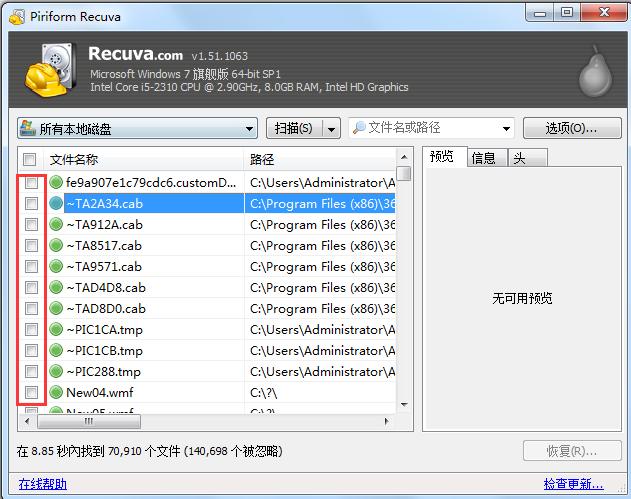The image size is (631, 499).
Task: Select the ~TA912A.cab file row
Action: [207, 225]
